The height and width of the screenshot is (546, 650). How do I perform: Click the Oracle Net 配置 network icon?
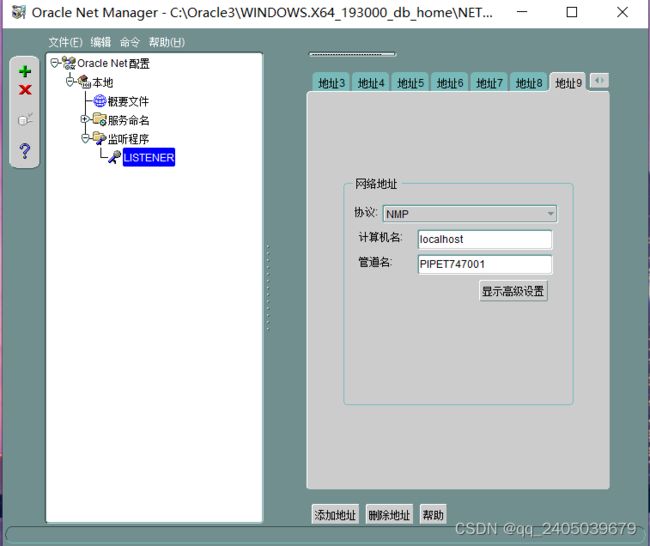click(69, 63)
